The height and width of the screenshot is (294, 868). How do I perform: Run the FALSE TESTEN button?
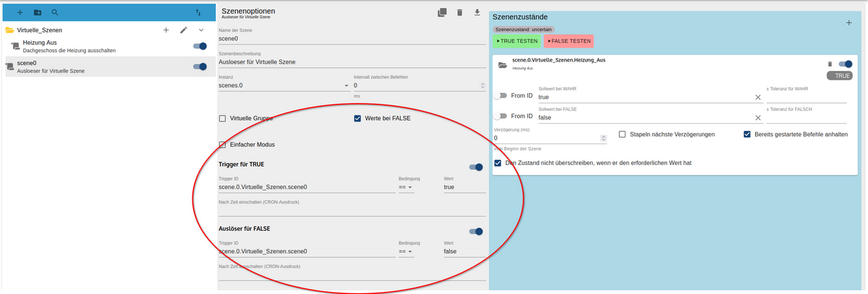569,41
